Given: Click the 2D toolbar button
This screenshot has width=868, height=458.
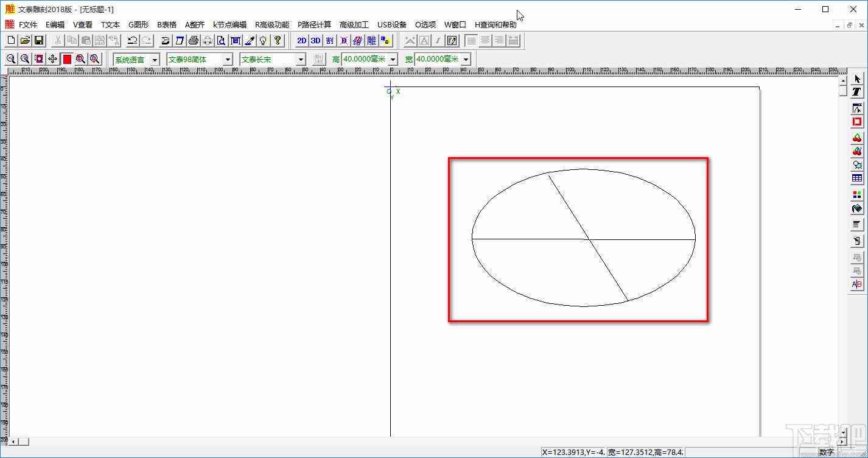Looking at the screenshot, I should point(301,41).
